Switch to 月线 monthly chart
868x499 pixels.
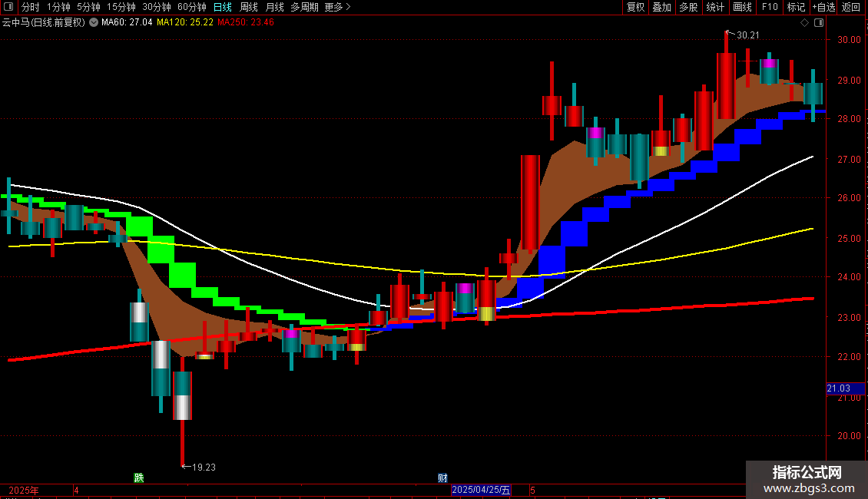click(274, 7)
